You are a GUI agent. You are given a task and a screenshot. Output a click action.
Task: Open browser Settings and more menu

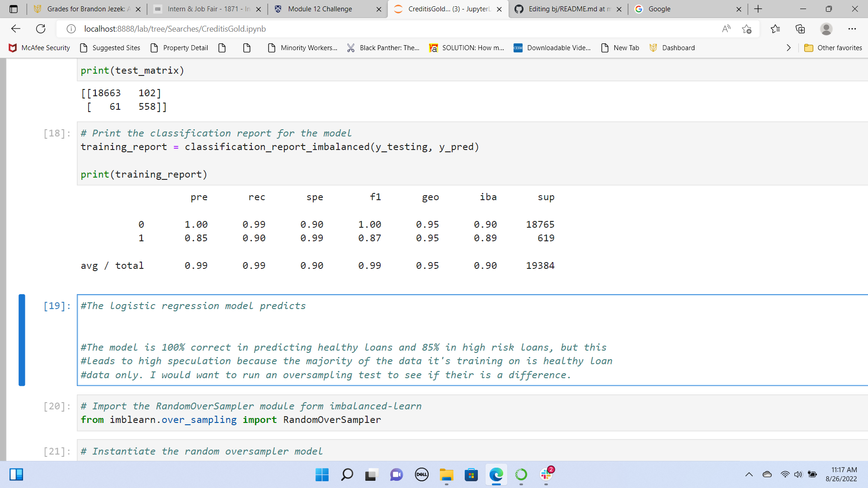[852, 29]
